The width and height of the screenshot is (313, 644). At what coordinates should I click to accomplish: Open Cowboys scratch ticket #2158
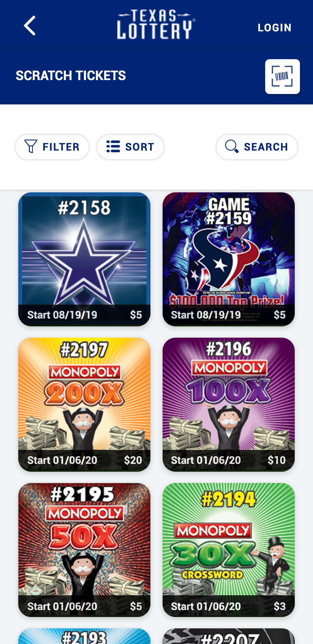[84, 259]
